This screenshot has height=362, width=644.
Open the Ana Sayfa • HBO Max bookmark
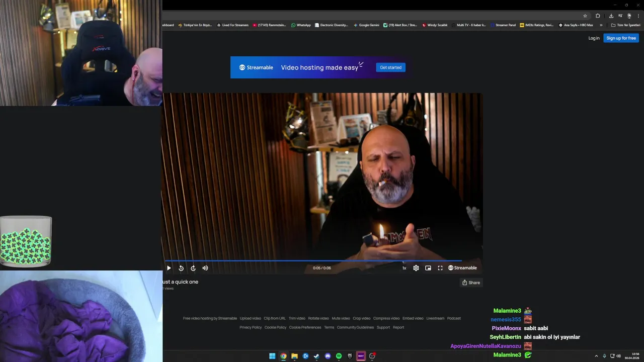576,25
